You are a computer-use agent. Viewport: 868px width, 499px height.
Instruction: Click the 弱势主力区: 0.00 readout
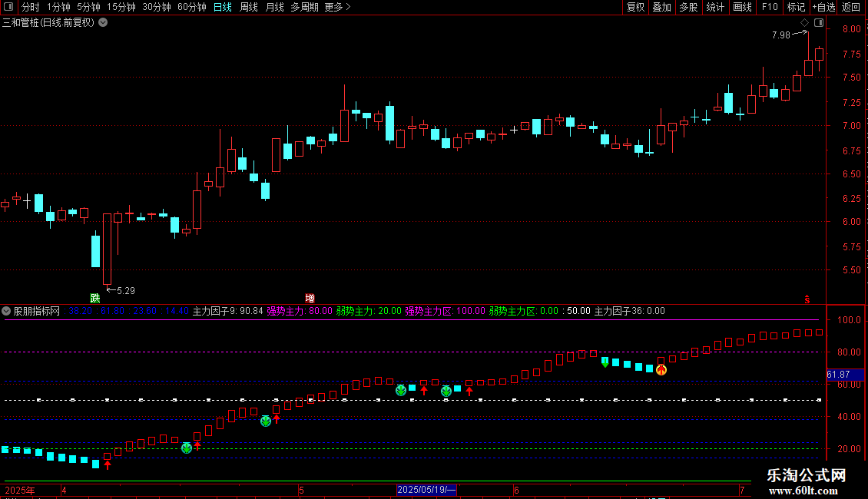click(x=524, y=311)
